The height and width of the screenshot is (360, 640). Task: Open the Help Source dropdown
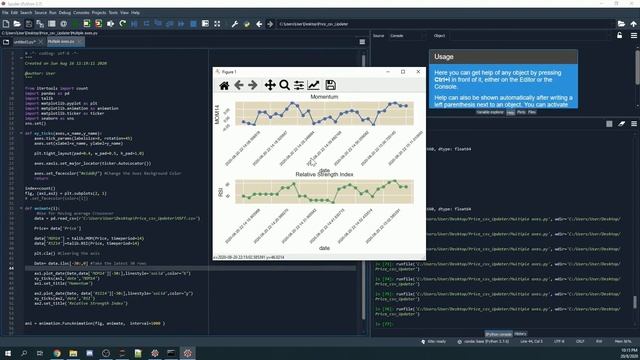click(406, 36)
